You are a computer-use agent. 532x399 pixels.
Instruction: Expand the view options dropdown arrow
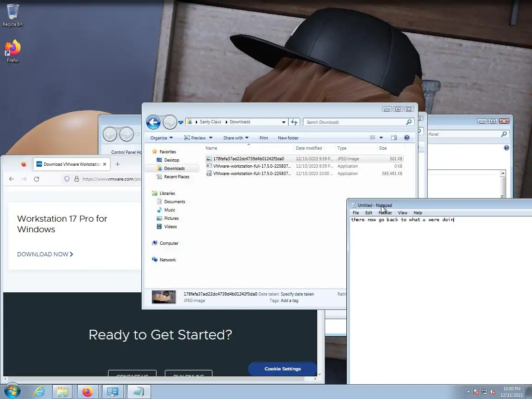pyautogui.click(x=381, y=138)
